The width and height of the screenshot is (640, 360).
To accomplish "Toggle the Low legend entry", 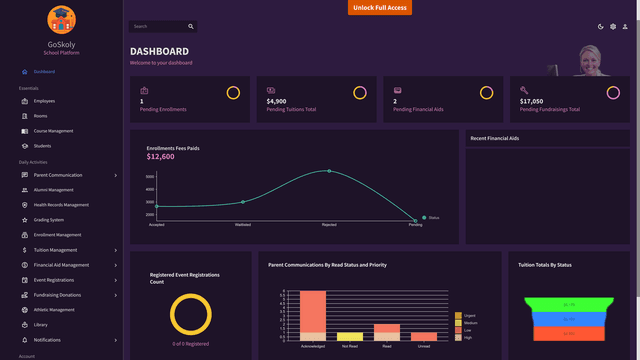I will (463, 330).
